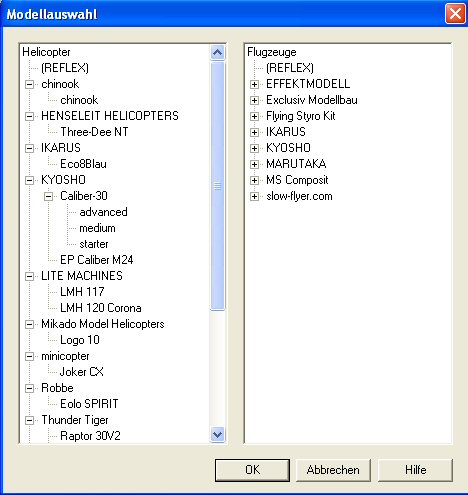Select the LITE MACHINES label
The height and width of the screenshot is (495, 468).
pos(82,276)
